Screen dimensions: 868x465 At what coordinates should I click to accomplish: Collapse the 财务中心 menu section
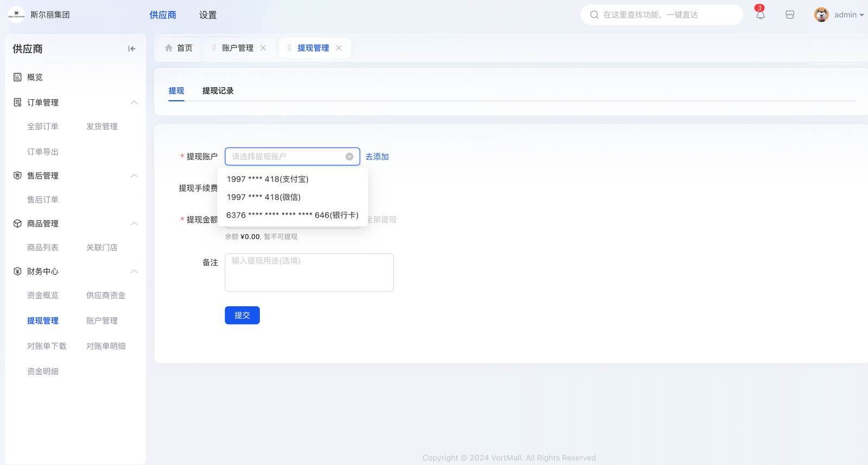(134, 272)
